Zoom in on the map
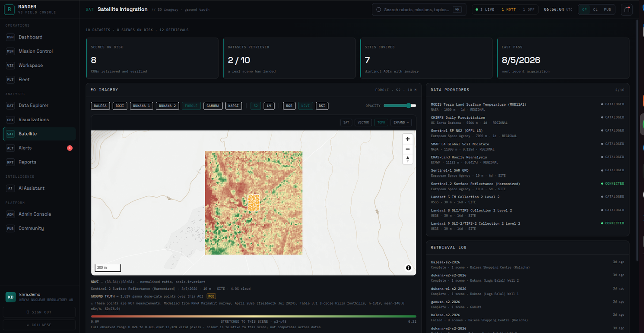This screenshot has width=644, height=333. [407, 139]
